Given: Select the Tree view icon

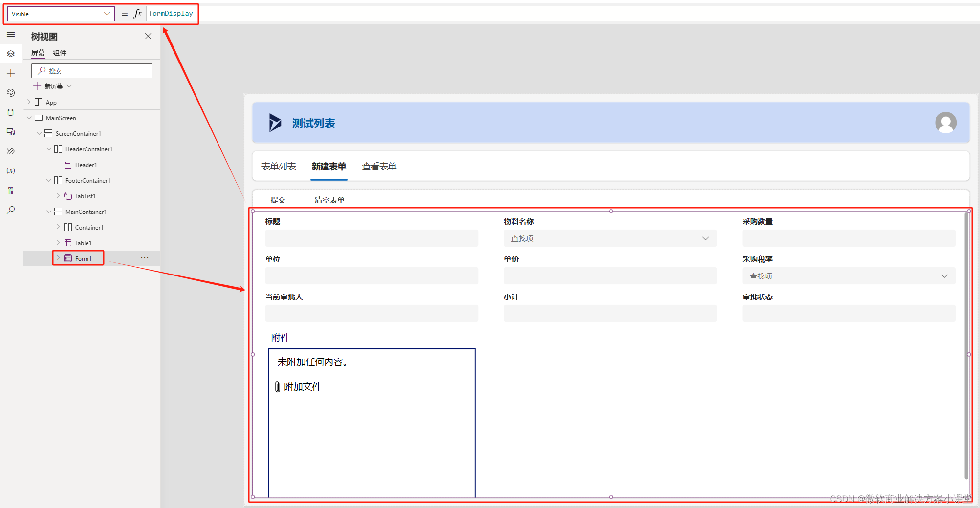Looking at the screenshot, I should (11, 54).
